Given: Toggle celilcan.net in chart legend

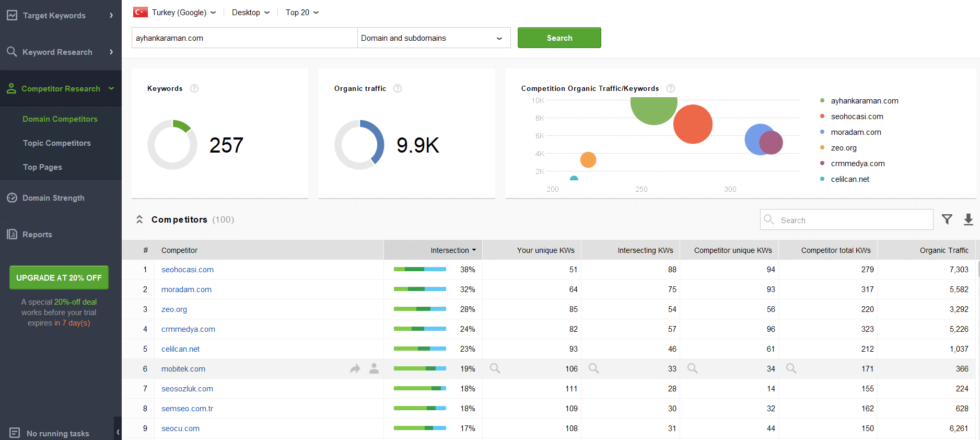Looking at the screenshot, I should coord(845,179).
